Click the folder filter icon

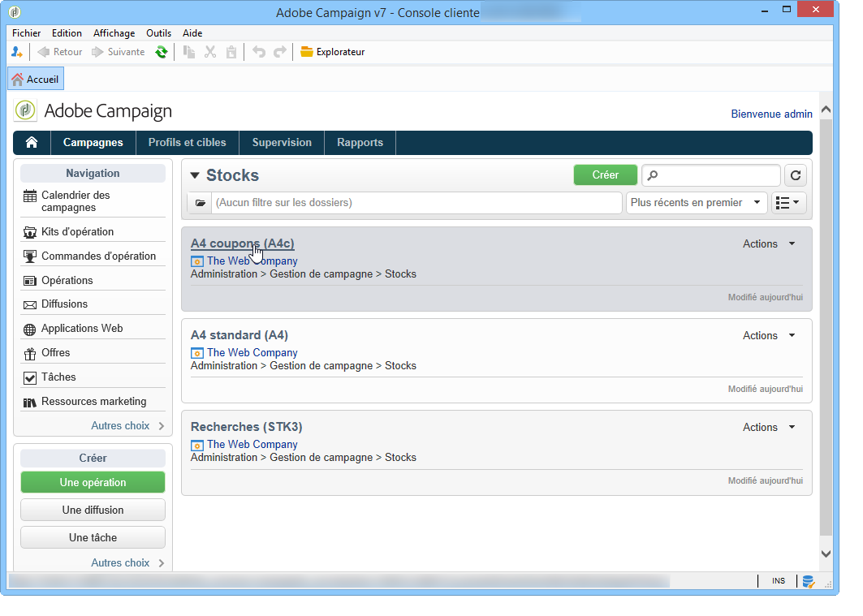200,203
